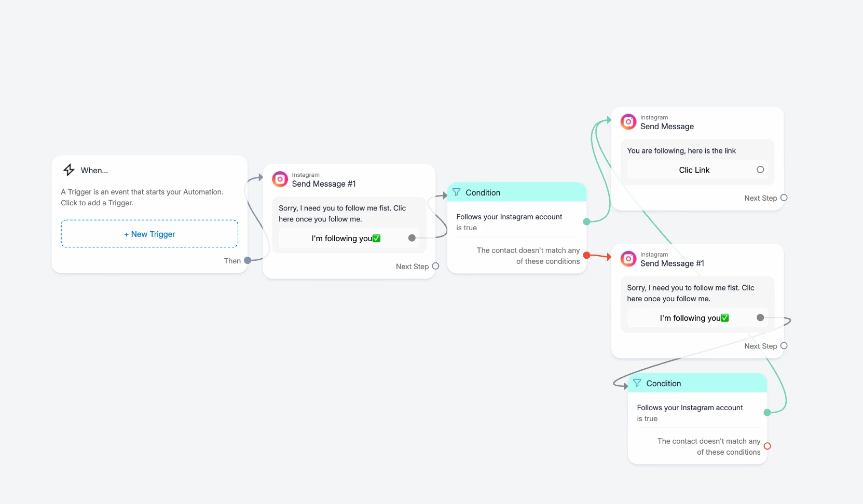Viewport: 863px width, 504px height.
Task: Click the Next Step circle on the Clic Link message node
Action: 784,198
